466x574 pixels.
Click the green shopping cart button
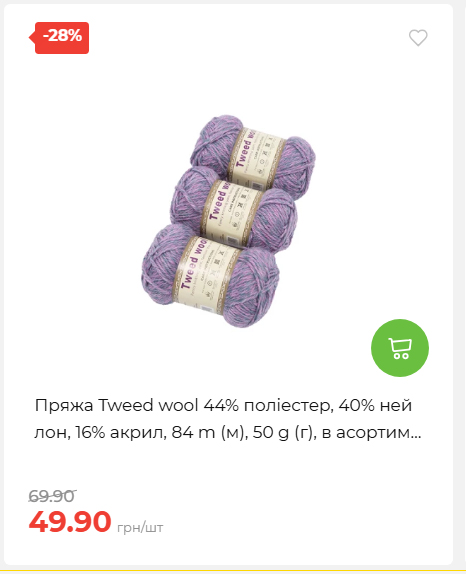point(400,348)
